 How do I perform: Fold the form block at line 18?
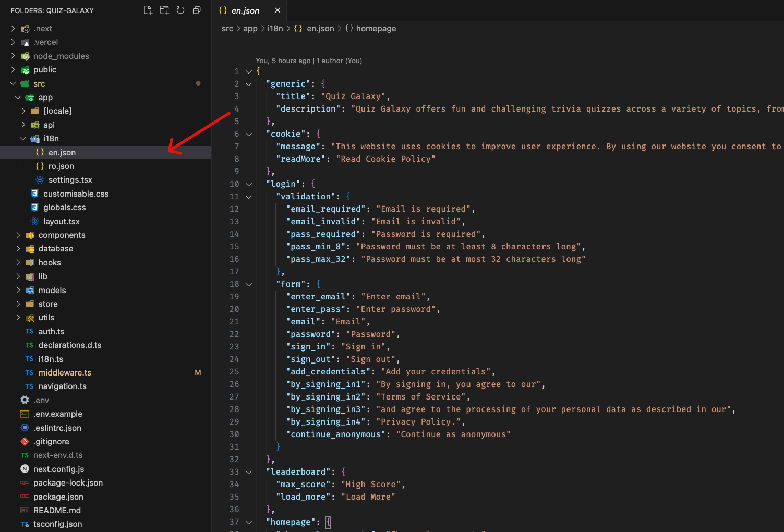tap(249, 284)
